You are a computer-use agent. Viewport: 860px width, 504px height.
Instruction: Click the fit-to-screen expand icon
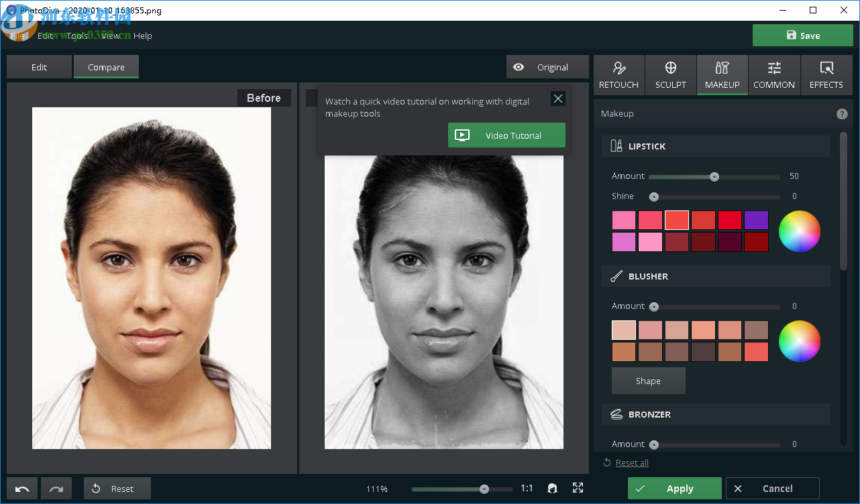click(x=578, y=488)
